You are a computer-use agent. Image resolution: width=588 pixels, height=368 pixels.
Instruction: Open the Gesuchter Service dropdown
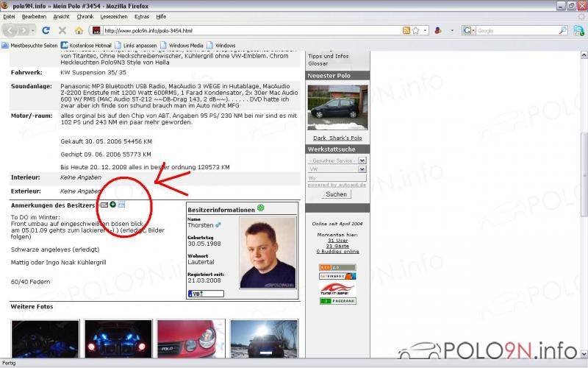pyautogui.click(x=337, y=160)
